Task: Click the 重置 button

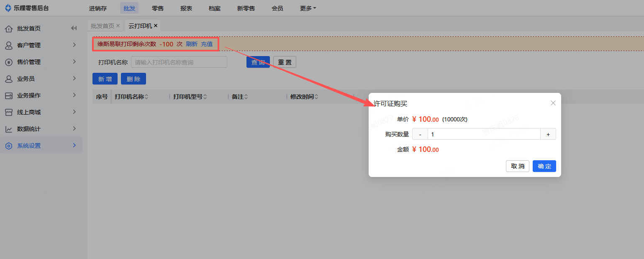Action: 285,62
